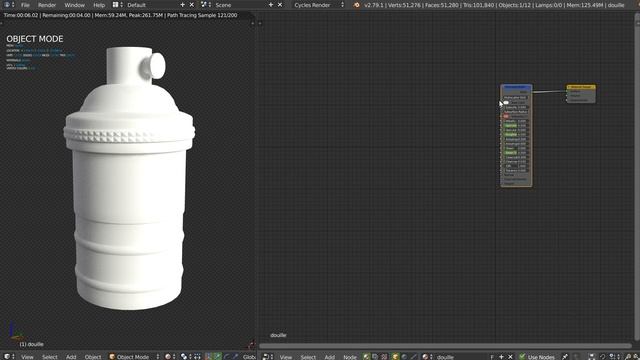Enable the translate manipulator
The image size is (640, 360).
tap(217, 357)
